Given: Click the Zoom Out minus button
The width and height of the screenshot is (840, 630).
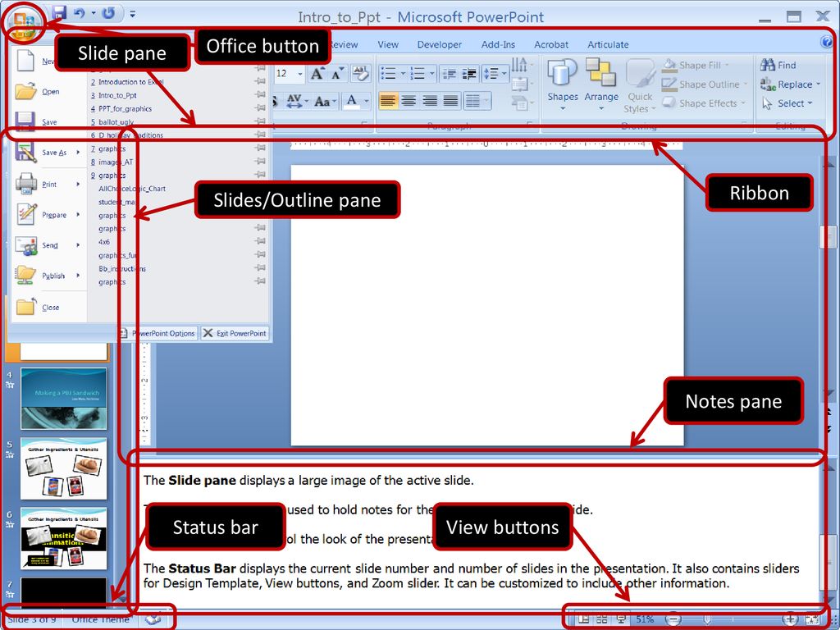Looking at the screenshot, I should (673, 619).
